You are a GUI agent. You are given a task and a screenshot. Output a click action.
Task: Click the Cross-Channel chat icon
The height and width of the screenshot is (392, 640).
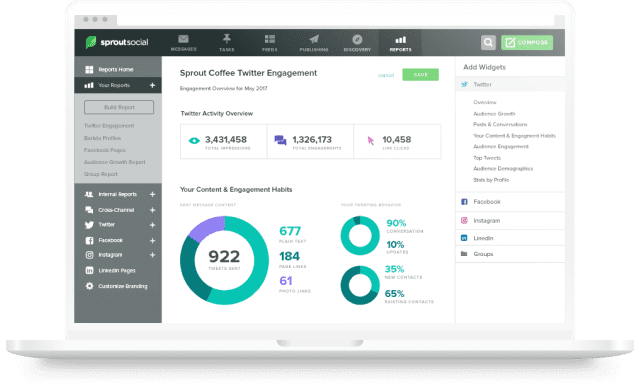[x=89, y=210]
